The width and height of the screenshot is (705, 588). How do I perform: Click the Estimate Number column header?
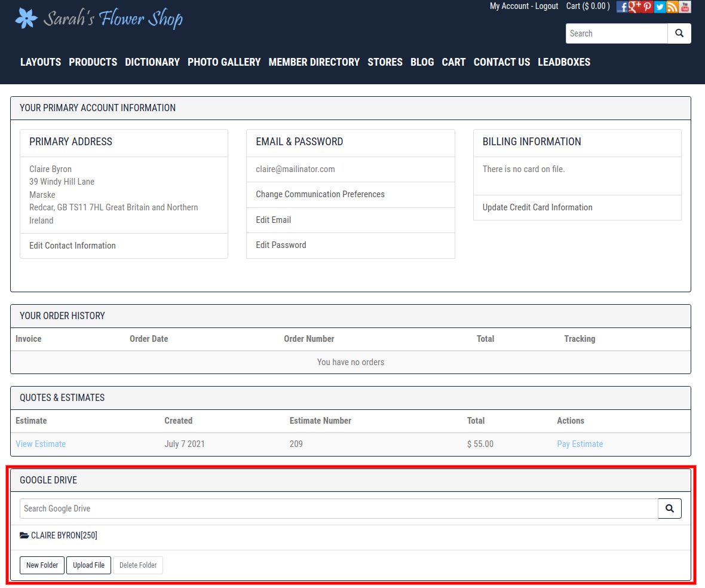[x=320, y=420]
